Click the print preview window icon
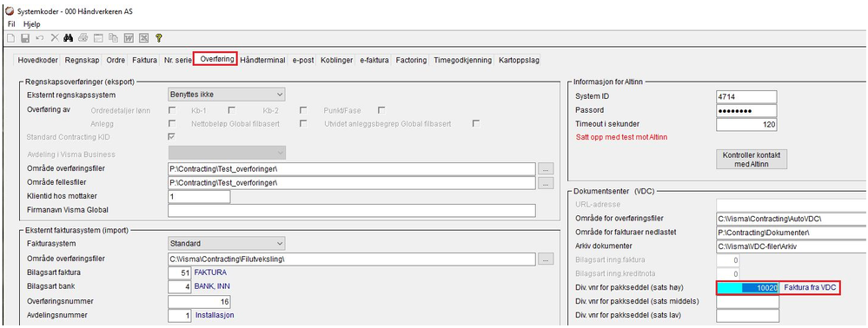Viewport: 868px width, 328px height. [x=98, y=37]
